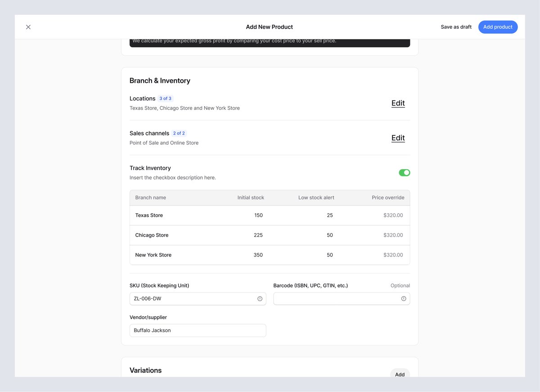This screenshot has width=540, height=392.
Task: Click the New York Store branch name
Action: (153, 255)
